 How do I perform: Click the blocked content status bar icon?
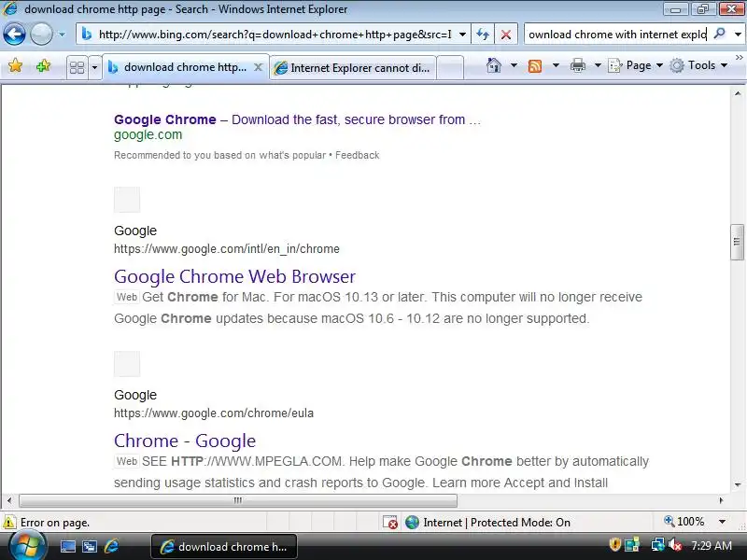[x=390, y=523]
